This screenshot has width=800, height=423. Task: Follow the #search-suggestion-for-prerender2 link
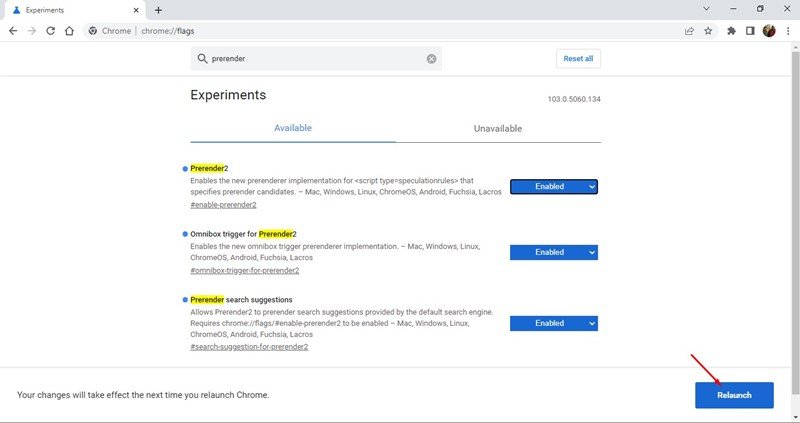[x=249, y=346]
